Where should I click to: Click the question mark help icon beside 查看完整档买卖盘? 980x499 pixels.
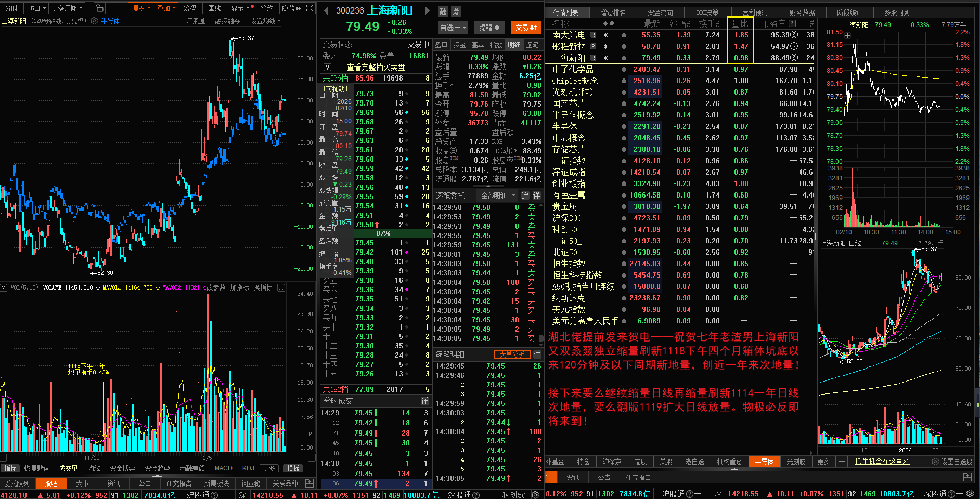327,68
